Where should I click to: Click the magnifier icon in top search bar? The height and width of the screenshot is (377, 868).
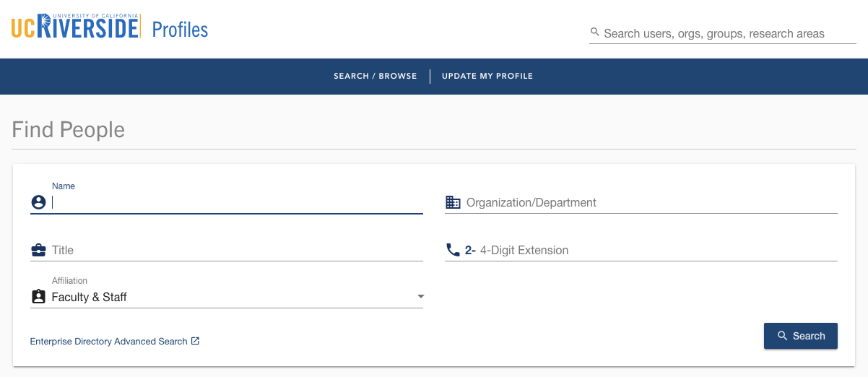pos(595,32)
